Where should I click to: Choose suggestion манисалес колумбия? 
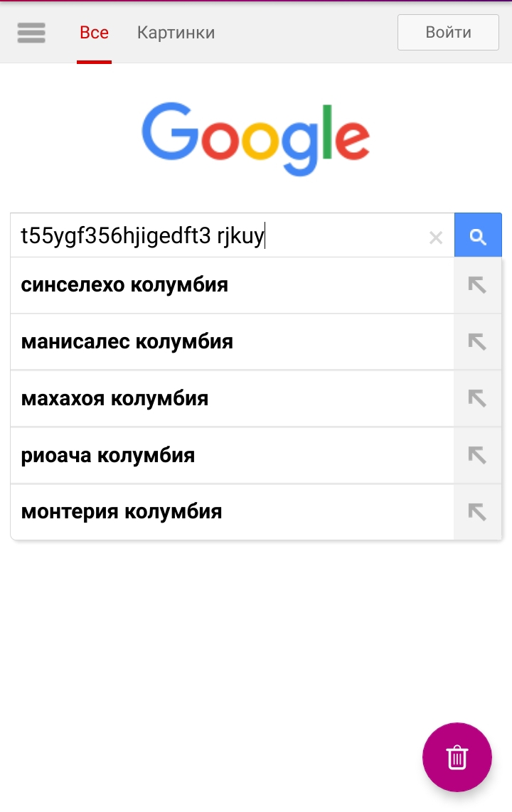click(x=232, y=342)
